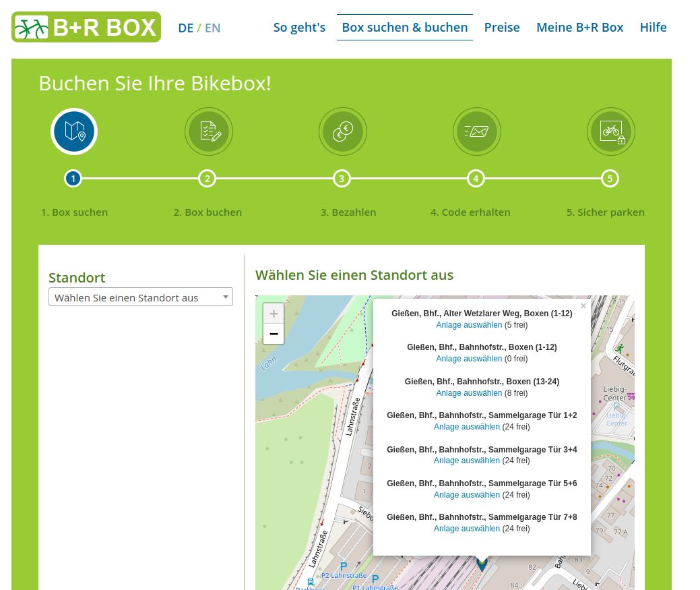
Task: Go to Meine B+R Box
Action: click(x=579, y=28)
